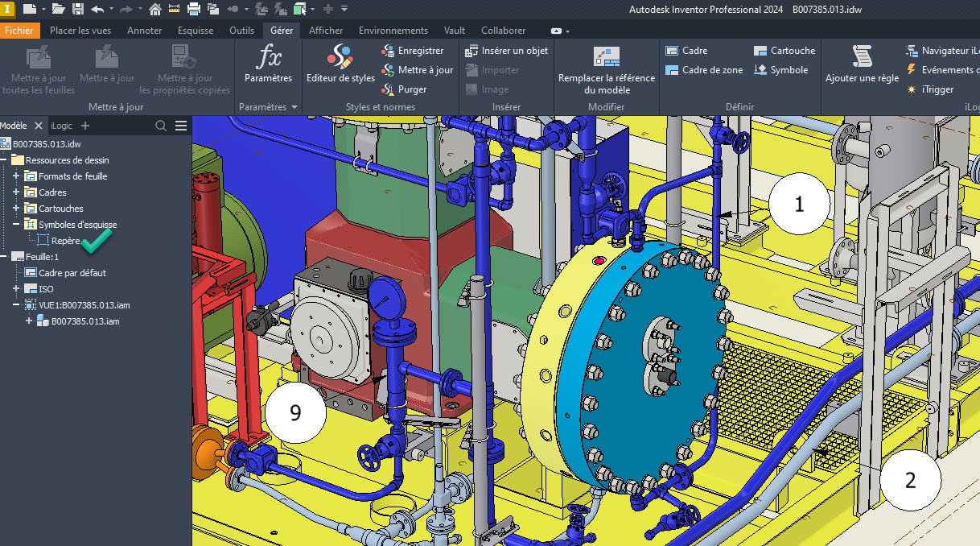
Task: Expand the ISO tree node
Action: tap(16, 289)
